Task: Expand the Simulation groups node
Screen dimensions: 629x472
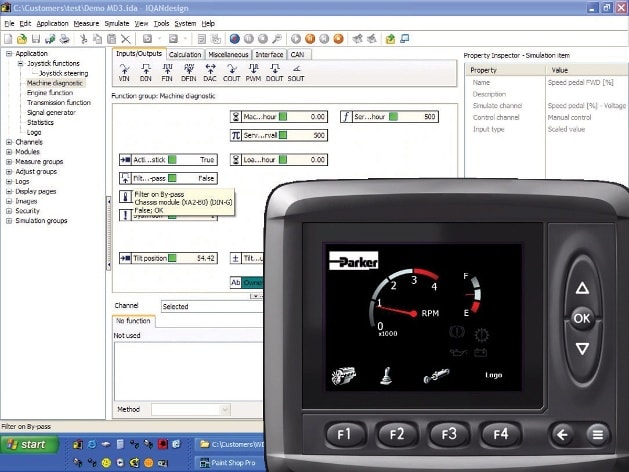Action: [9, 221]
